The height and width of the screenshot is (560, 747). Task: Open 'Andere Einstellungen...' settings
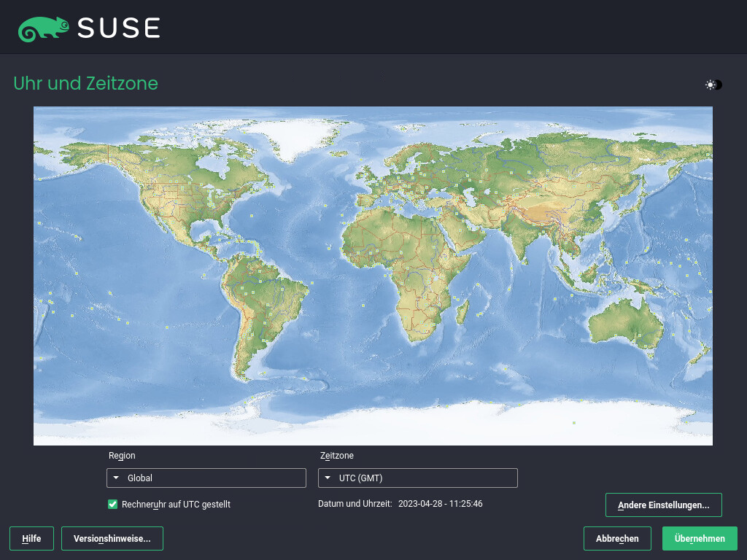click(x=663, y=505)
